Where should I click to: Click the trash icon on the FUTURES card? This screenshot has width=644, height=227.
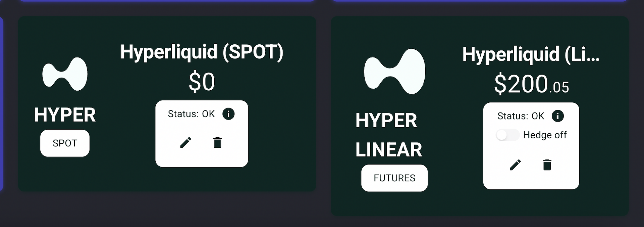pos(547,165)
